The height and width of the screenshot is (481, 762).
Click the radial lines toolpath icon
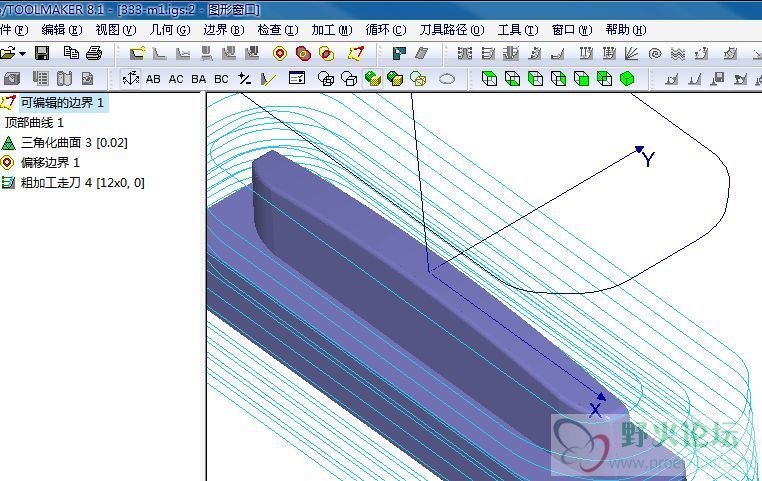coord(631,53)
